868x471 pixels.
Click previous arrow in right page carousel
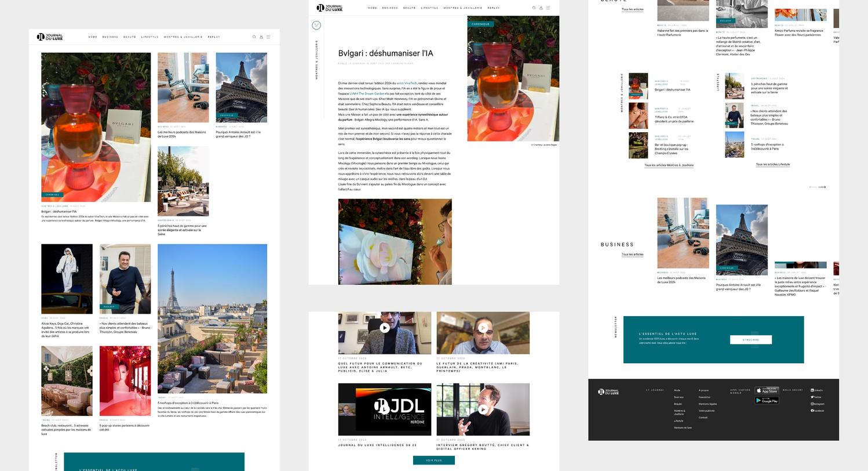(x=813, y=187)
